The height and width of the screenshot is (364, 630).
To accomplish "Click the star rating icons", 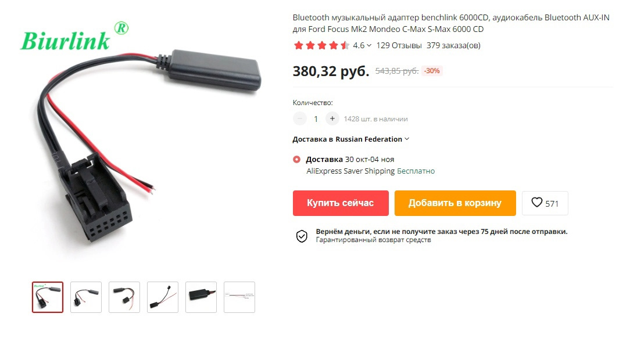I will 321,45.
